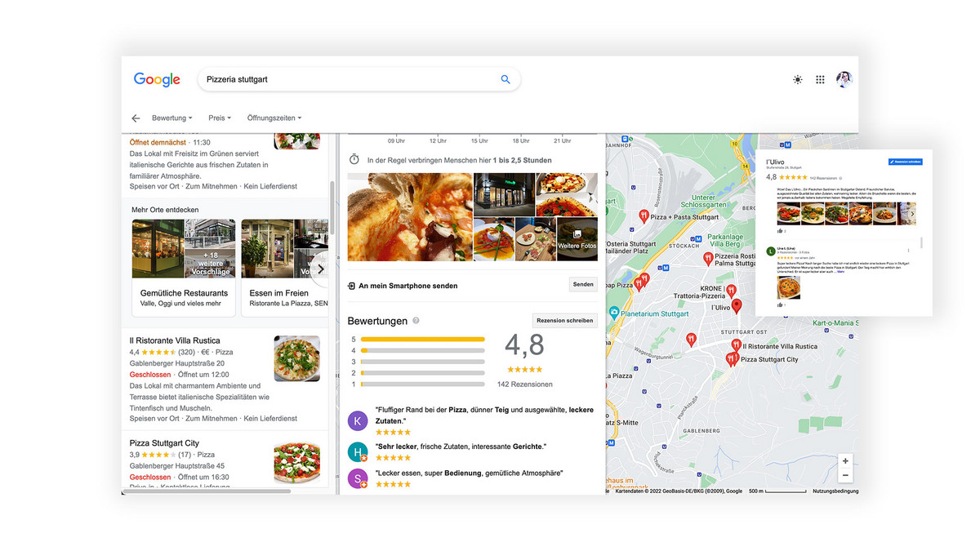Click the Senden button

[x=583, y=285]
